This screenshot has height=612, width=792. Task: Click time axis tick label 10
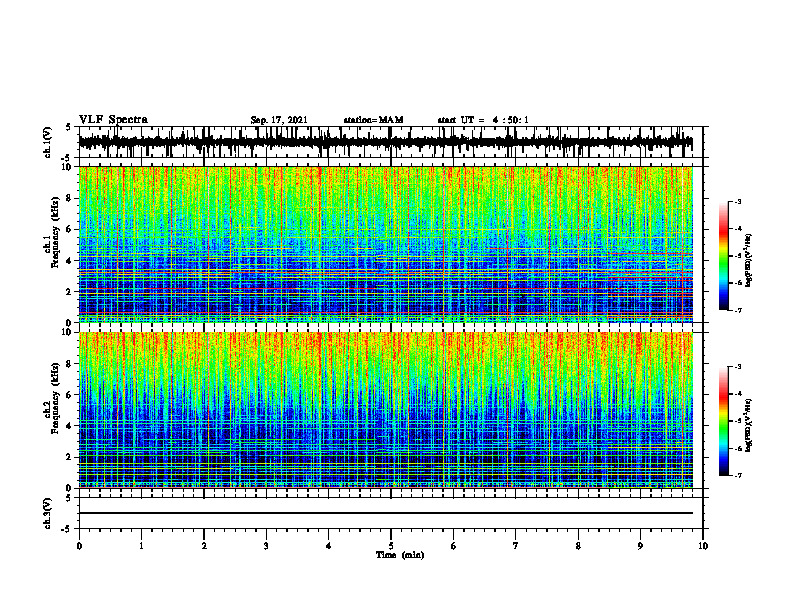[x=703, y=546]
